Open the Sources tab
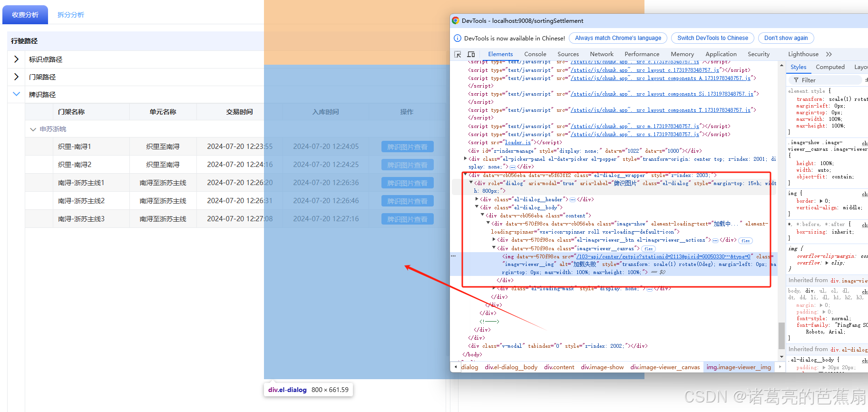 tap(568, 54)
